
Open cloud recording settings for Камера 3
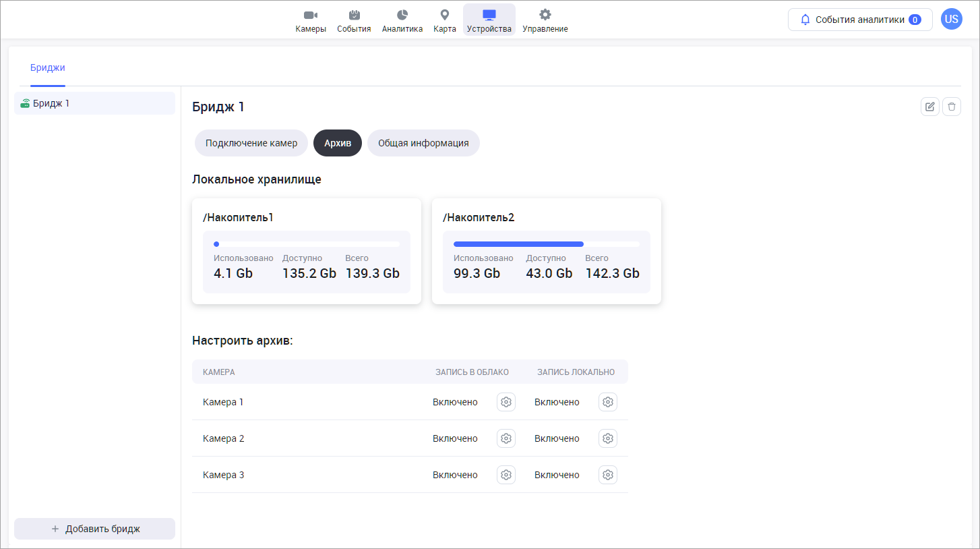506,475
